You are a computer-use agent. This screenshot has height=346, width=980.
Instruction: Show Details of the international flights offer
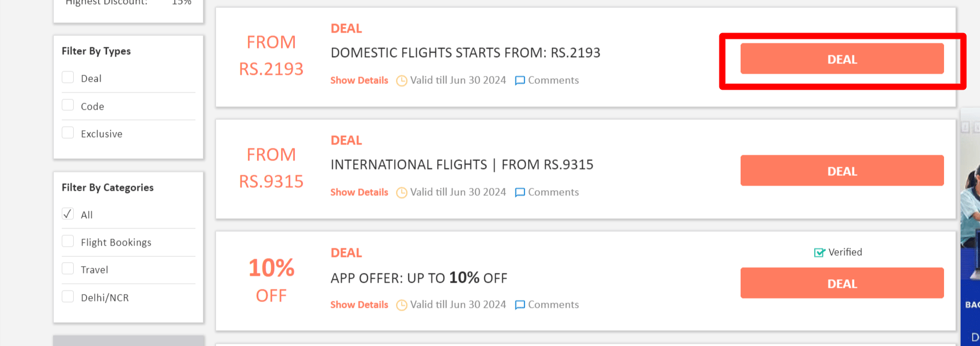(x=359, y=192)
